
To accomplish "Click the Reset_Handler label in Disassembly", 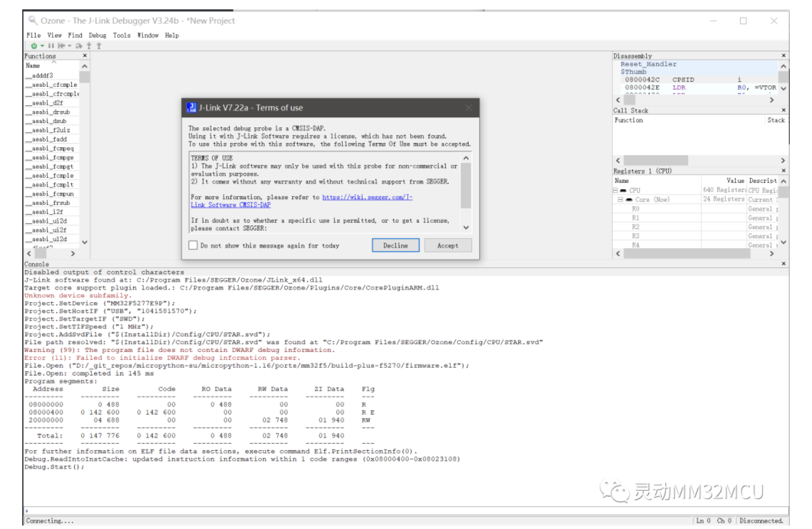I will 648,64.
